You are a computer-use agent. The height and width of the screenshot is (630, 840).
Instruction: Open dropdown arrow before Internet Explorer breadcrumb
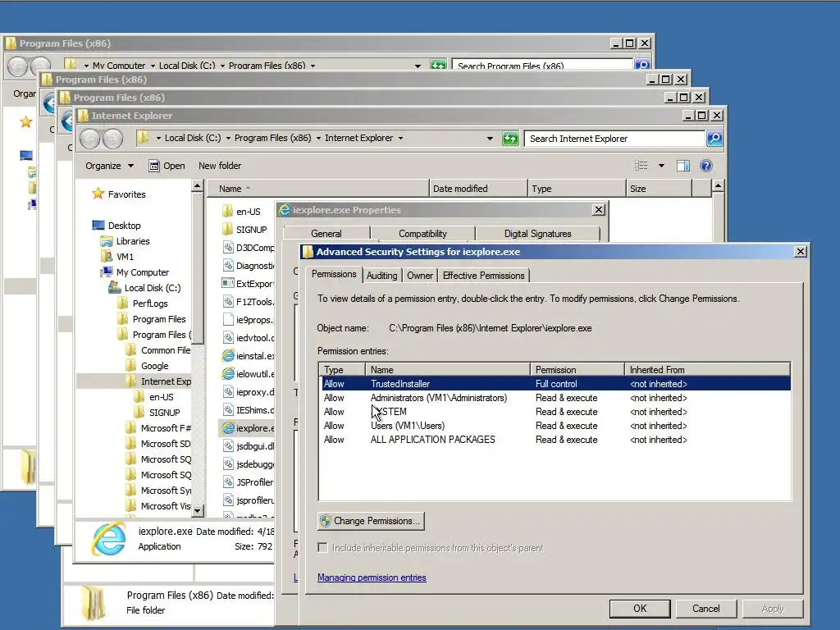(318, 138)
